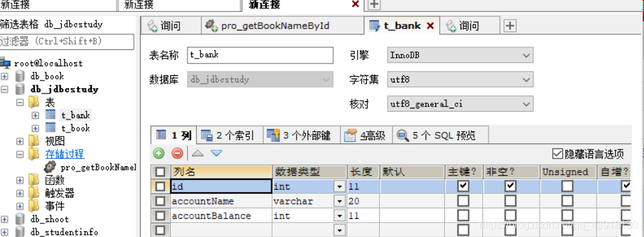This screenshot has height=237, width=644.
Task: Check the header select-all columns checkbox
Action: 160,171
